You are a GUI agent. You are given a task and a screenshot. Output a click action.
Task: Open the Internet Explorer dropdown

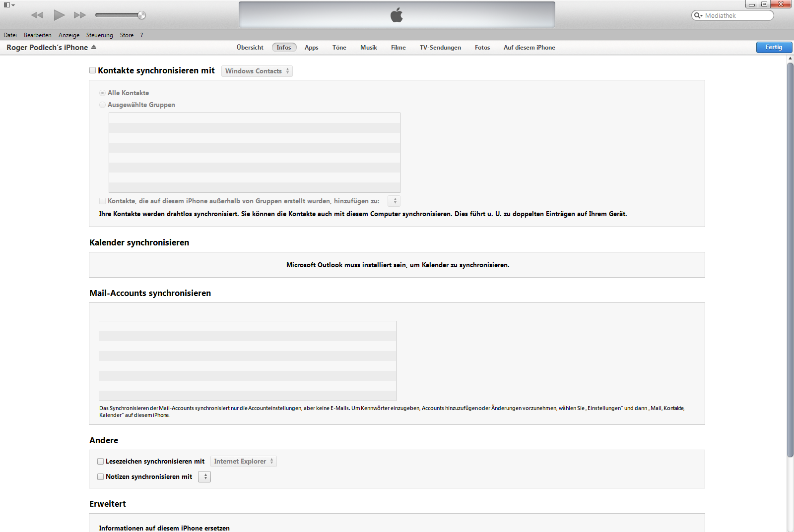pos(244,461)
